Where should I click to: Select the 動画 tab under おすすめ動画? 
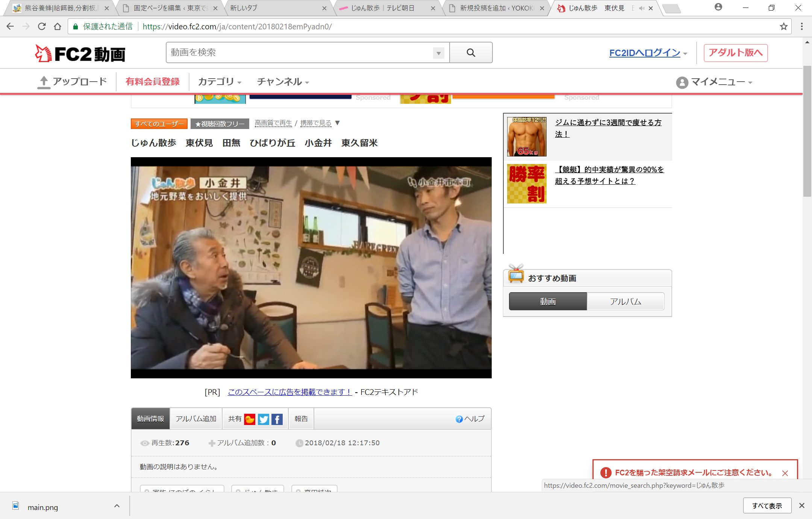[x=548, y=301]
